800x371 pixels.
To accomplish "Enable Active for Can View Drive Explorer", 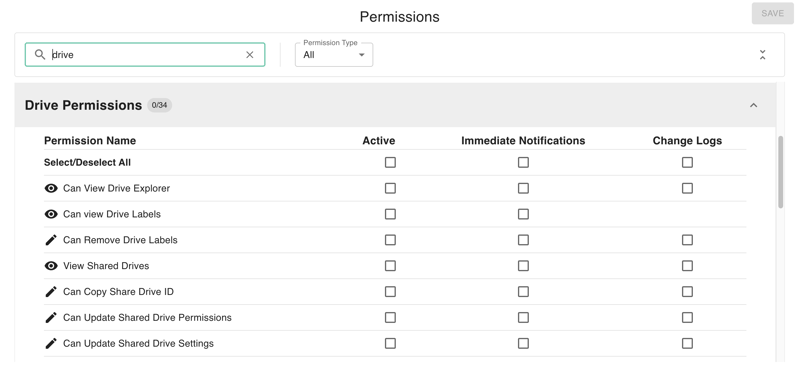I will pyautogui.click(x=390, y=188).
